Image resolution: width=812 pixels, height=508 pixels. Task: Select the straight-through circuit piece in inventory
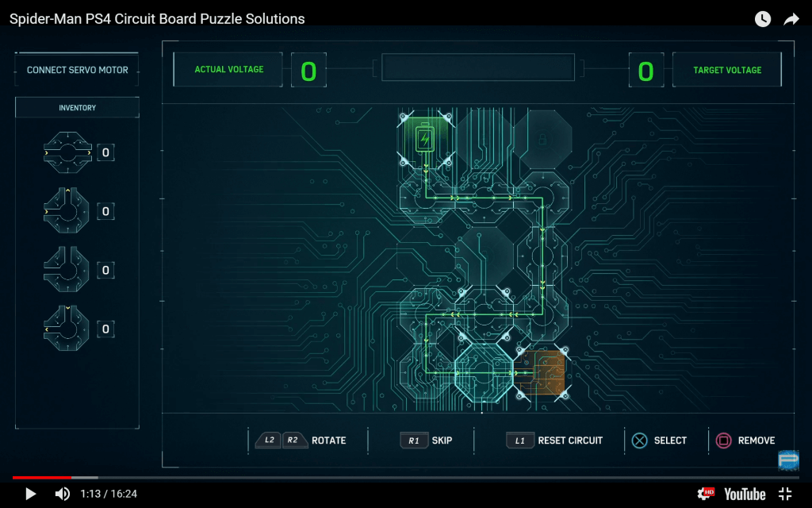click(x=68, y=152)
